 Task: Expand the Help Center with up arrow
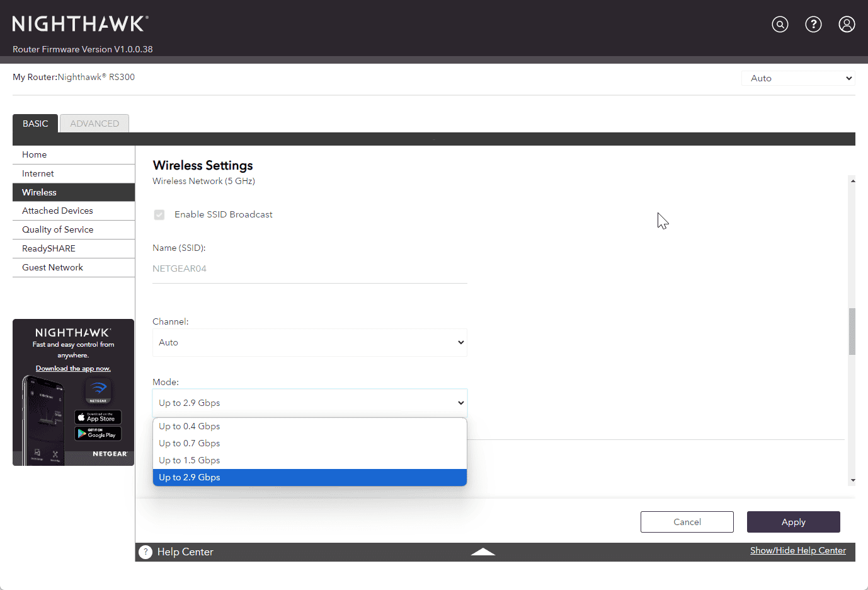(x=483, y=552)
